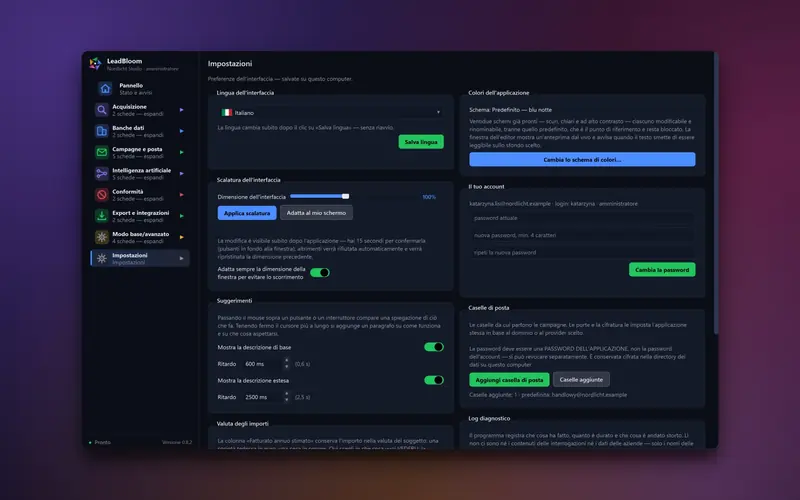Click the vertical scrollbar of settings
800x500 pixels.
pos(715,194)
